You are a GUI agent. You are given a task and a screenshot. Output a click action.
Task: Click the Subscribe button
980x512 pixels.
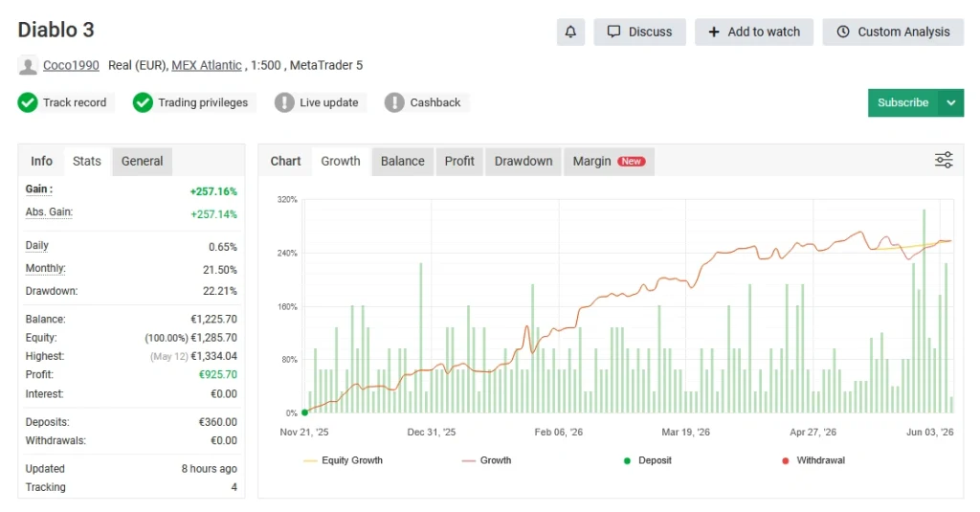coord(902,102)
